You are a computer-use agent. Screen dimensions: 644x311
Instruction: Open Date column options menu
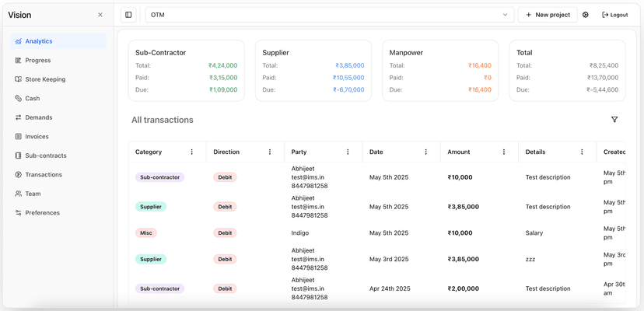click(x=426, y=152)
